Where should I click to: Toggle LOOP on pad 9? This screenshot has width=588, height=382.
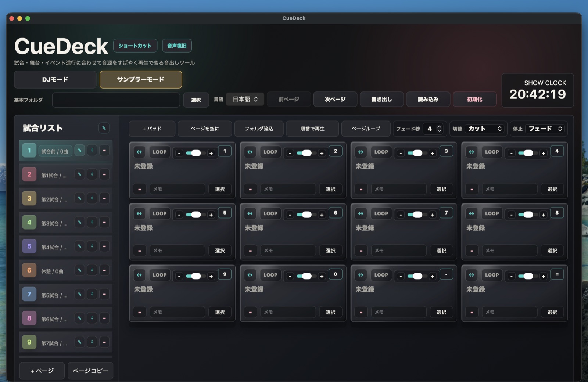[160, 275]
